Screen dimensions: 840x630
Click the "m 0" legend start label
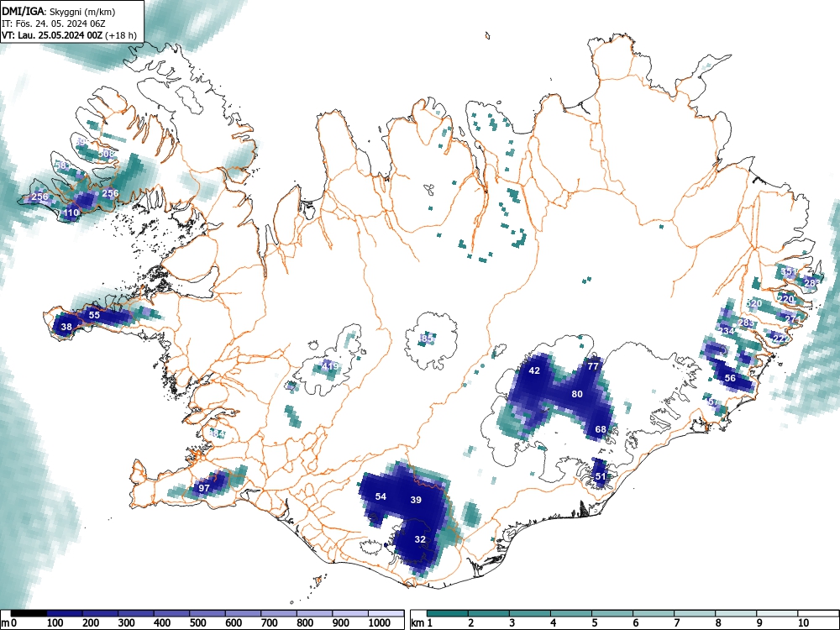click(9, 622)
